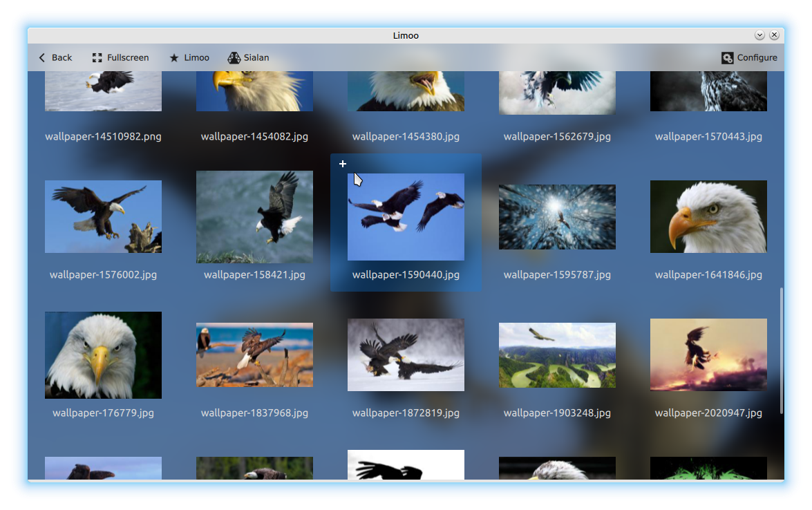This screenshot has width=812, height=510.
Task: Click the window roll-down arrow button
Action: (759, 35)
